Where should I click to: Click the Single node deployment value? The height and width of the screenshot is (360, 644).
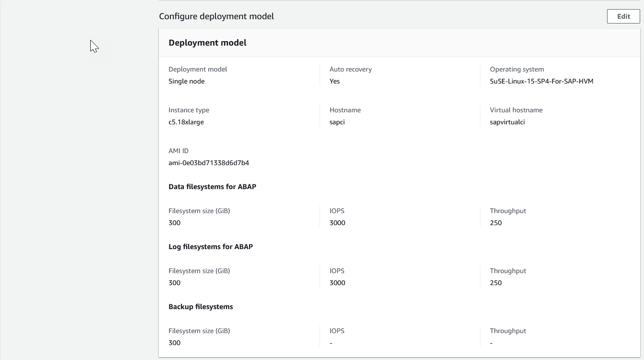click(186, 81)
